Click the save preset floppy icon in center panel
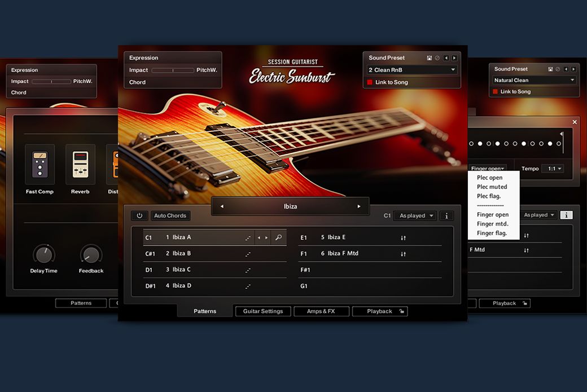 pos(430,58)
